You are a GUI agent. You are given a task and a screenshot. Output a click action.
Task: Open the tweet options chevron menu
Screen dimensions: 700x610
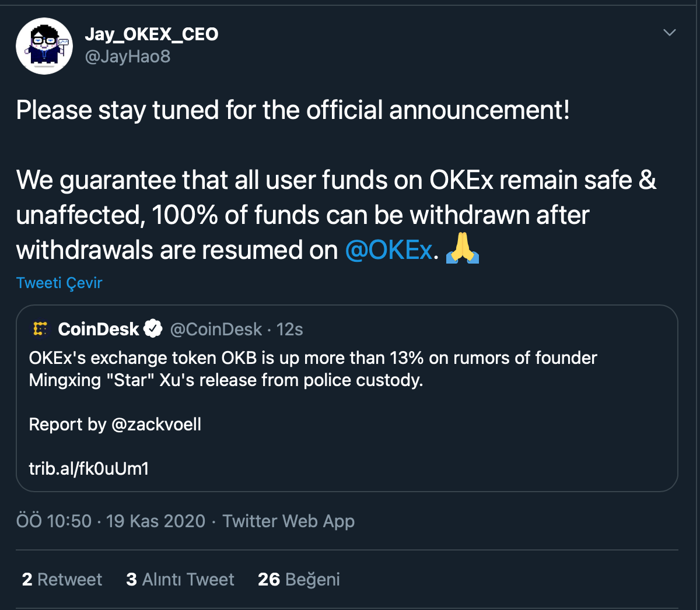(x=670, y=33)
